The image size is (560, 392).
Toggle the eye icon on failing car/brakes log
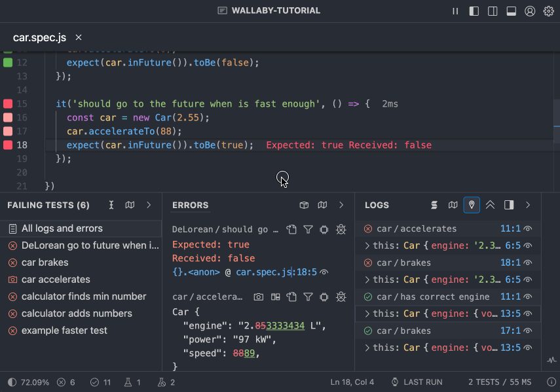(527, 263)
